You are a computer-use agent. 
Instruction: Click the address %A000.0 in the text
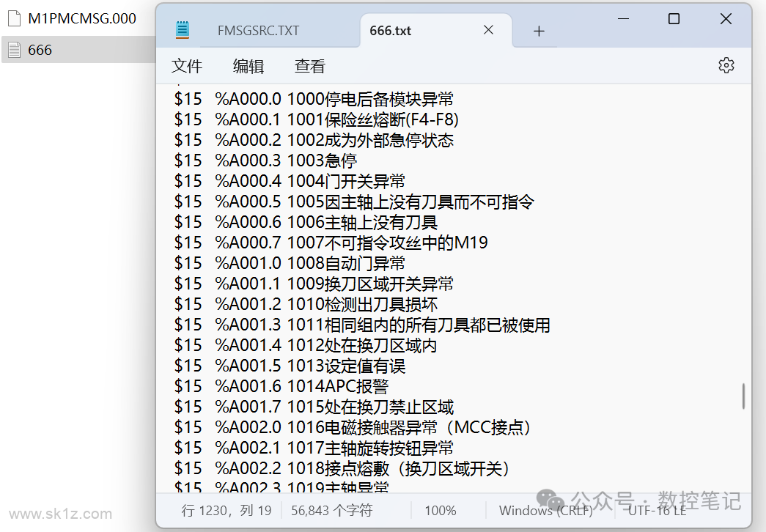(248, 99)
